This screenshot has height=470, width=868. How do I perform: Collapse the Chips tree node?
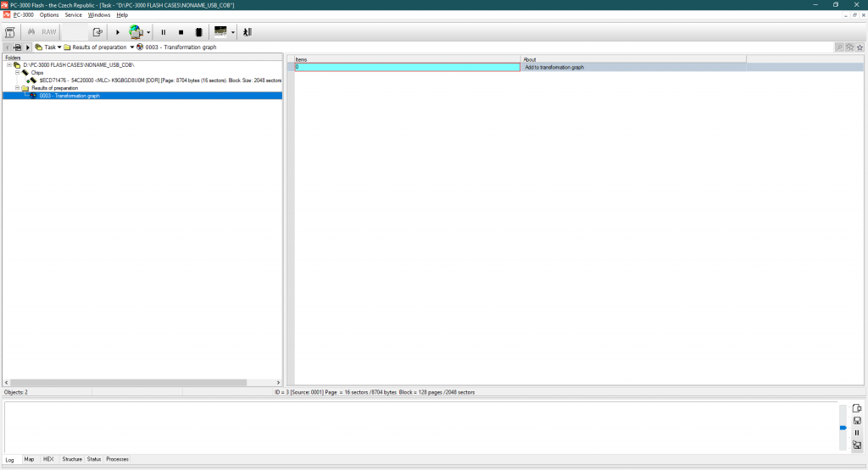16,73
